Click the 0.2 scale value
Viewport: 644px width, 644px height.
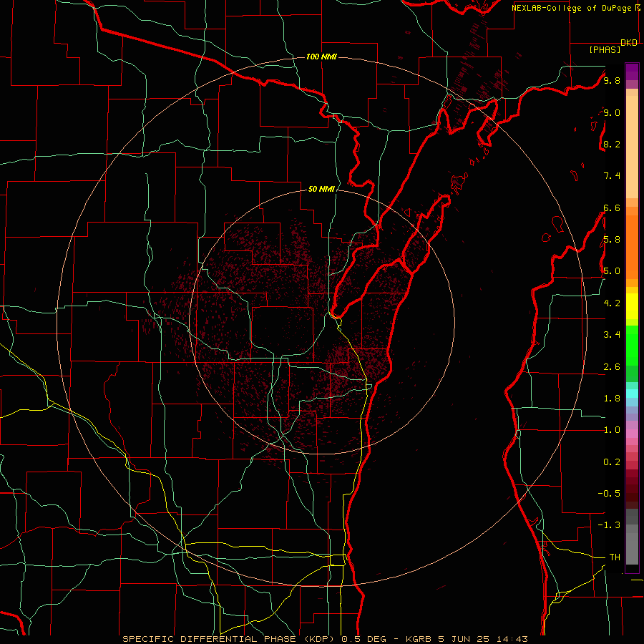point(612,462)
